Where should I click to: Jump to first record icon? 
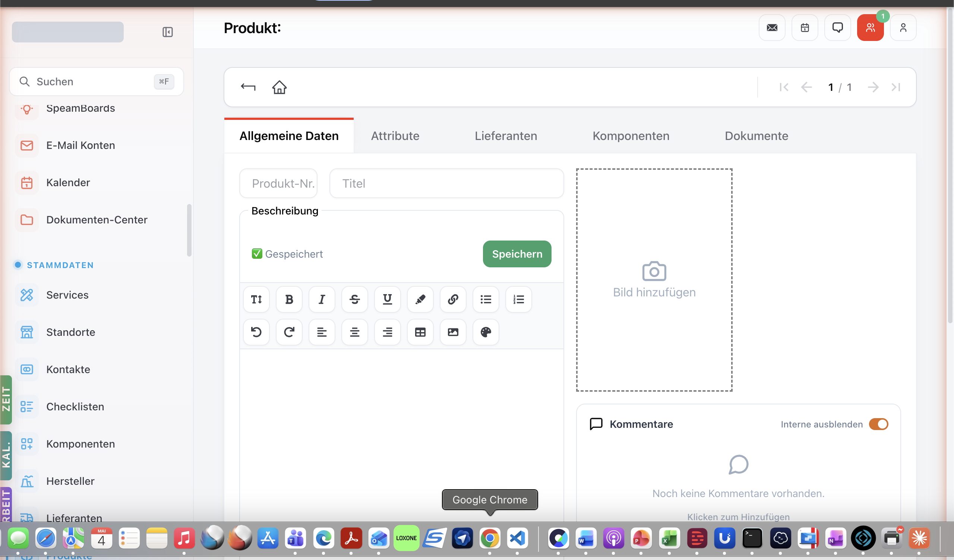784,87
